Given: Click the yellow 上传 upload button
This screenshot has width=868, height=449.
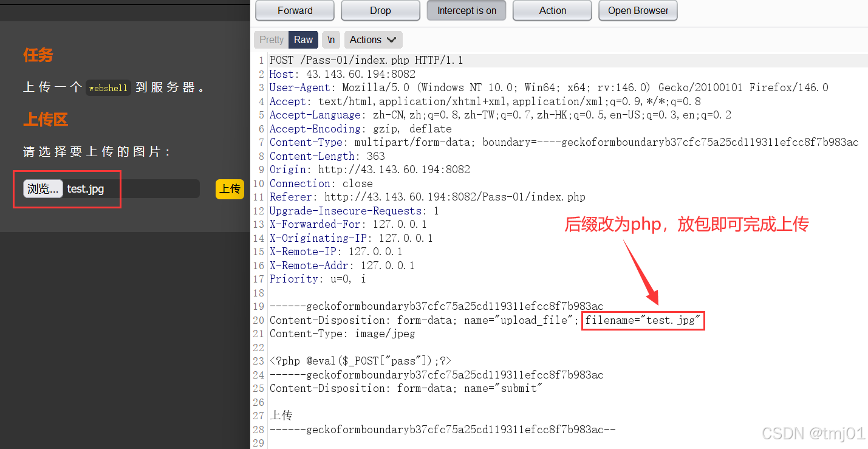Looking at the screenshot, I should pyautogui.click(x=230, y=188).
